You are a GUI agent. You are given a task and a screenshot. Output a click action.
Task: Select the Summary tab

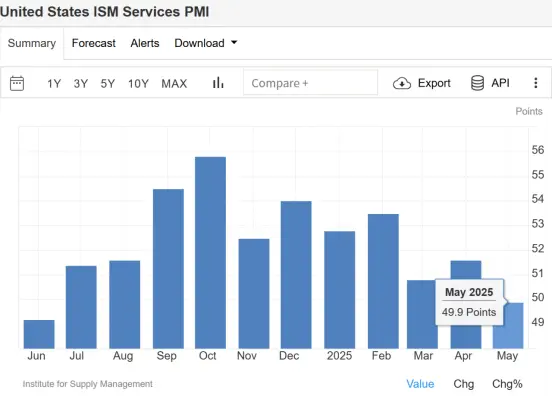click(x=32, y=43)
